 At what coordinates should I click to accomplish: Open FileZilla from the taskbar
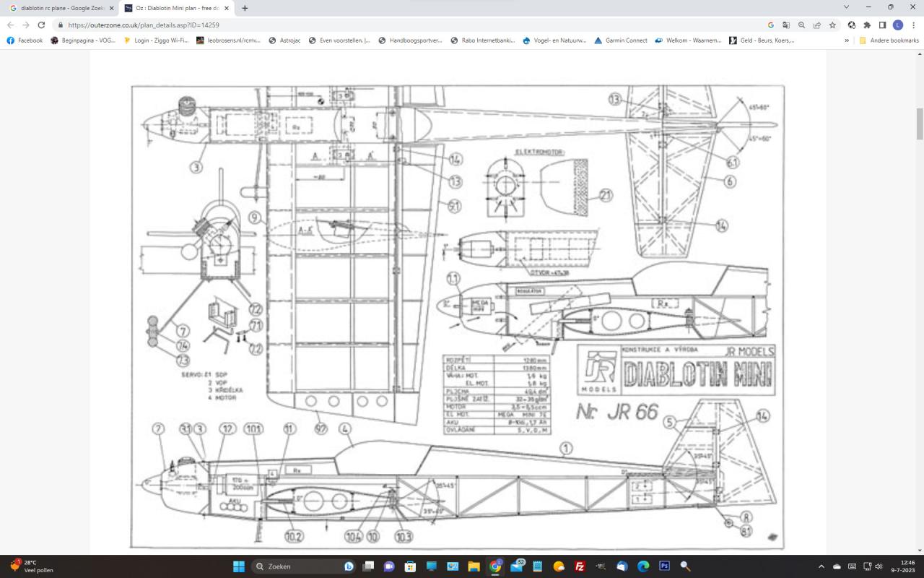click(580, 566)
